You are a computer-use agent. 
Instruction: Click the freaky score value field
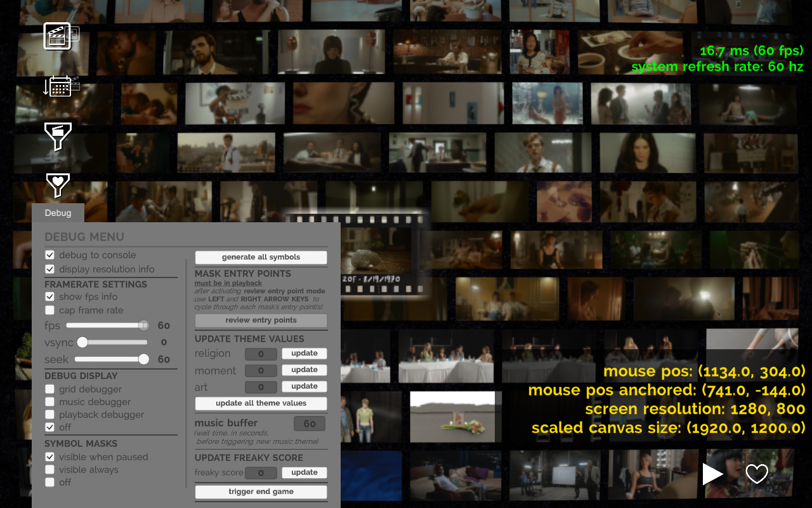[x=261, y=473]
